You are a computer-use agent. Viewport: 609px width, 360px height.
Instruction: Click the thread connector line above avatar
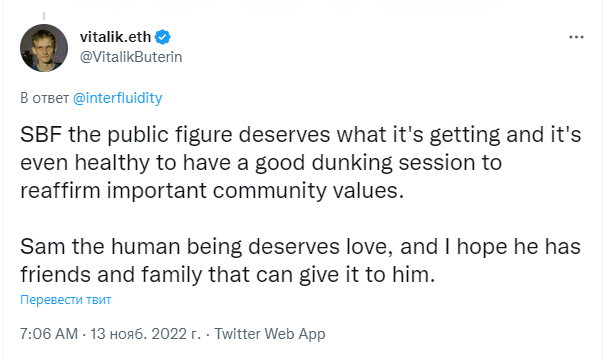(x=44, y=16)
